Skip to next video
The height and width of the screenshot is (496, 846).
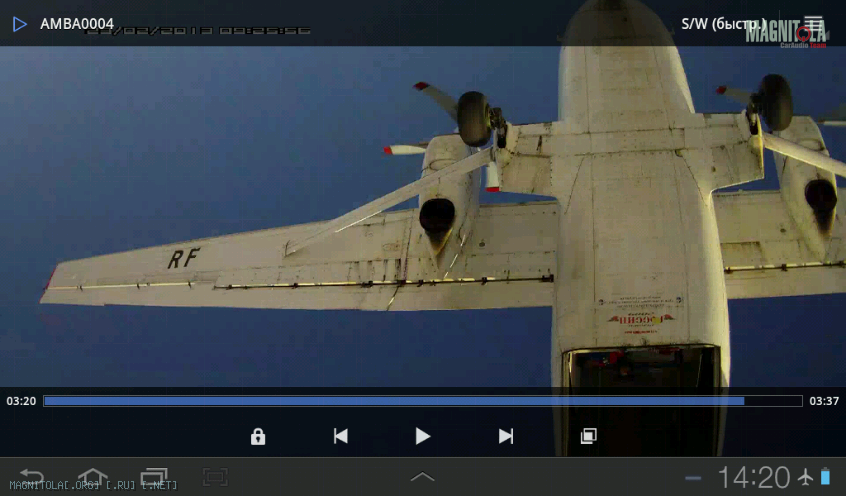506,436
